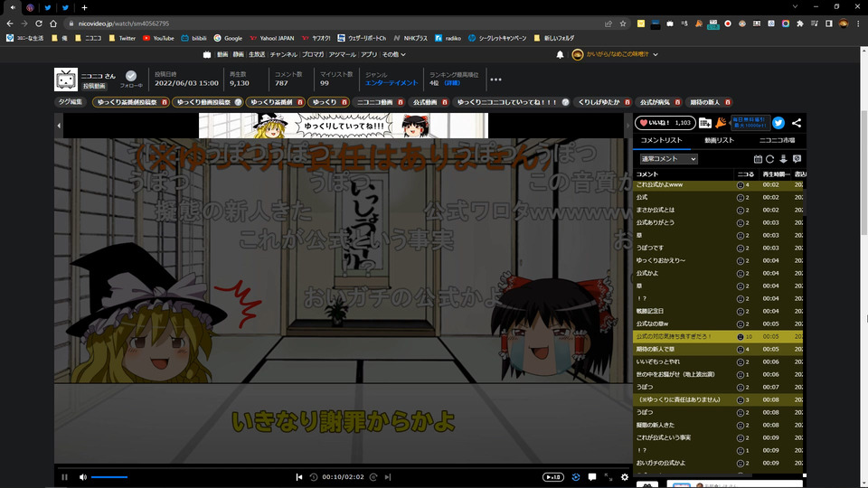Image resolution: width=868 pixels, height=488 pixels.
Task: Pause the video playback
Action: (x=65, y=477)
